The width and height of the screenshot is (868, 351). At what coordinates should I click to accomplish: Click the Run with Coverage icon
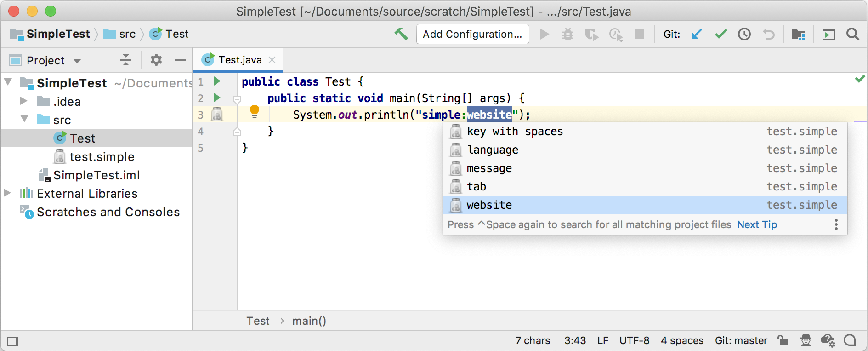tap(591, 35)
